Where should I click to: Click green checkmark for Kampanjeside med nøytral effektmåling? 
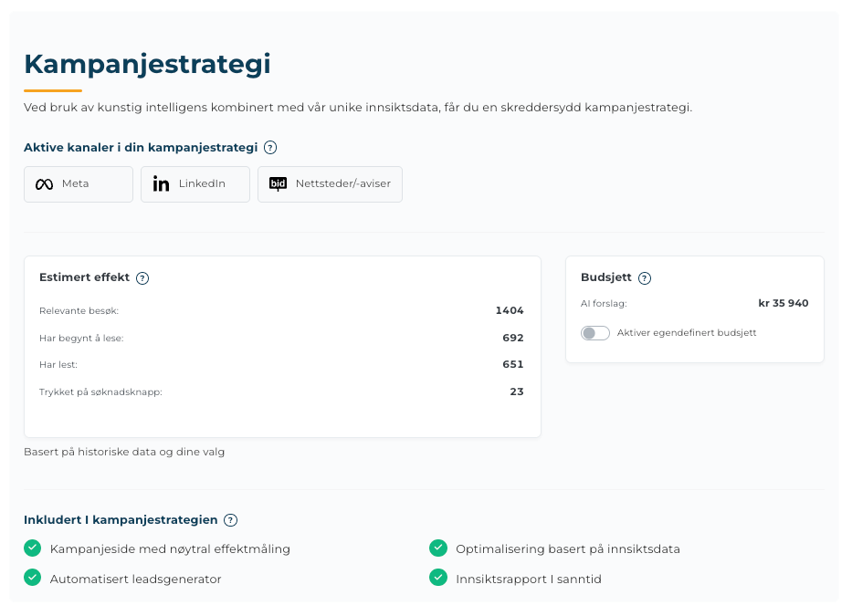click(33, 548)
